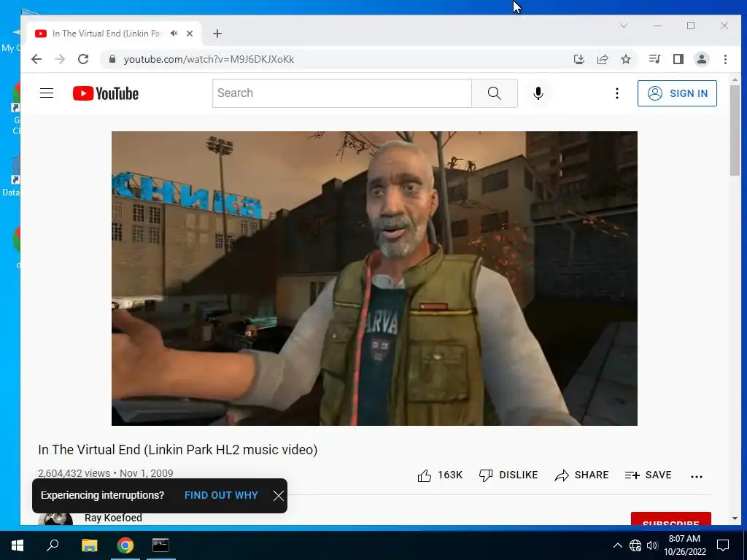Click on the video player to pause

click(x=374, y=278)
